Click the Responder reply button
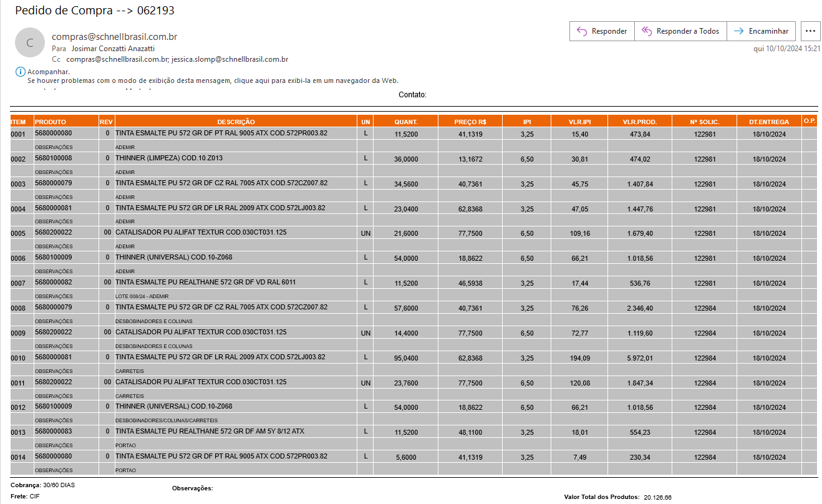The image size is (822, 504). click(602, 31)
